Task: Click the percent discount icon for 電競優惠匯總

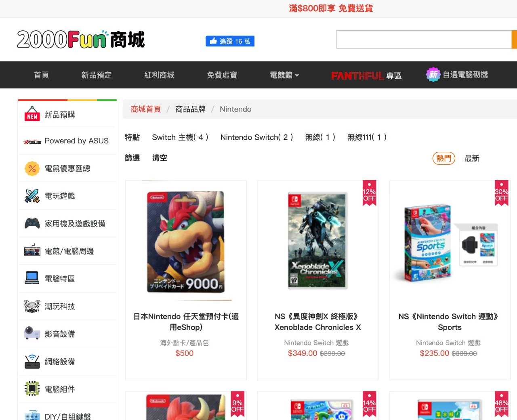Action: [32, 168]
